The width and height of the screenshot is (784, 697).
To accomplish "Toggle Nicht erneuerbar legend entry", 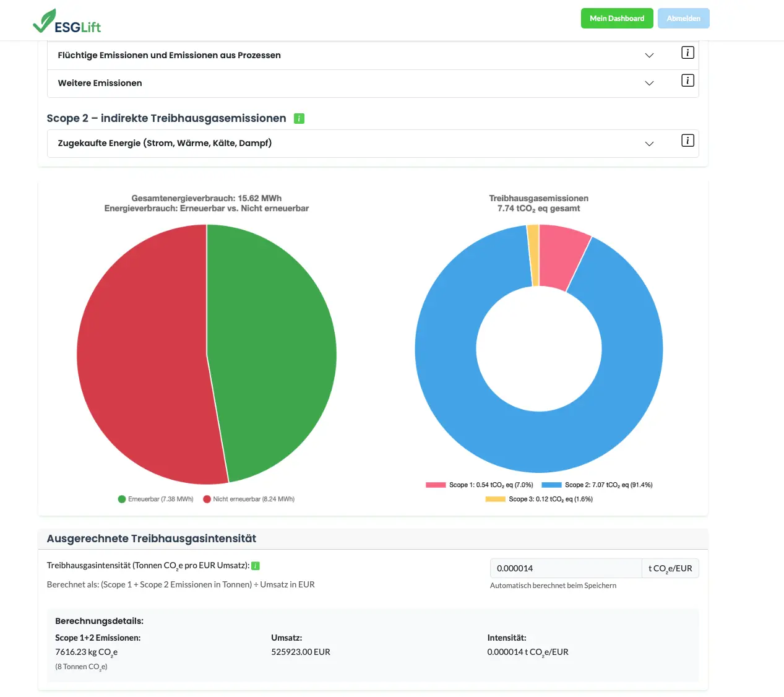I will coord(249,499).
